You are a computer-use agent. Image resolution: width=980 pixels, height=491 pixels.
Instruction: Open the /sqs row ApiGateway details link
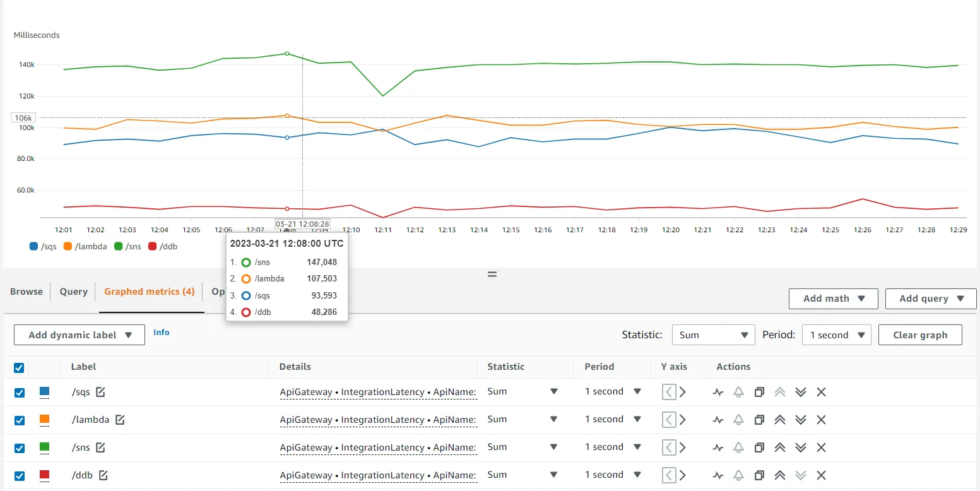pos(378,392)
